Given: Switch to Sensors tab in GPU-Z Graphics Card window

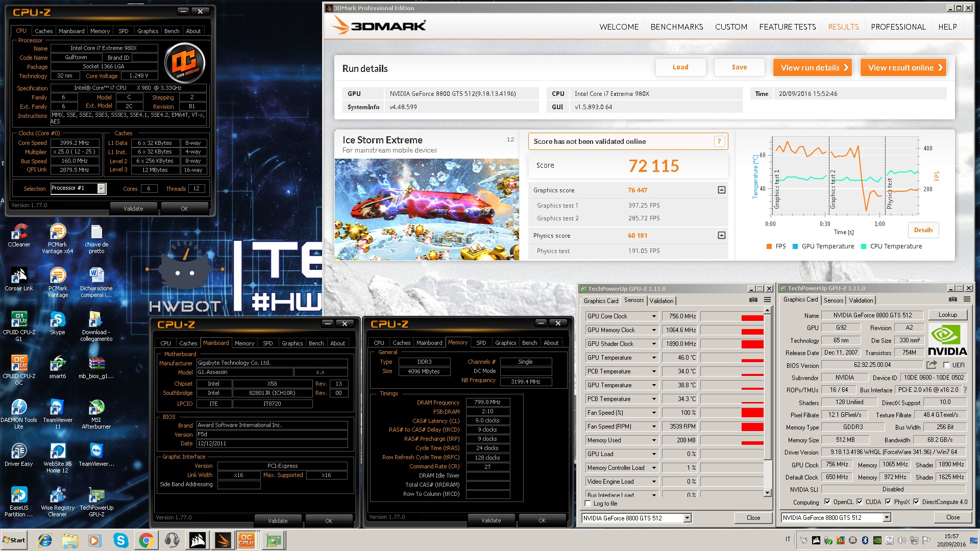Looking at the screenshot, I should [x=833, y=300].
